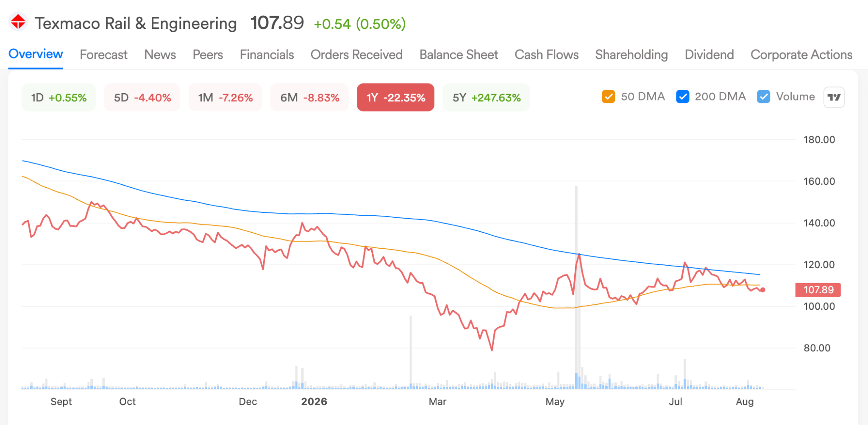Switch to the Shareholding tab

click(631, 55)
